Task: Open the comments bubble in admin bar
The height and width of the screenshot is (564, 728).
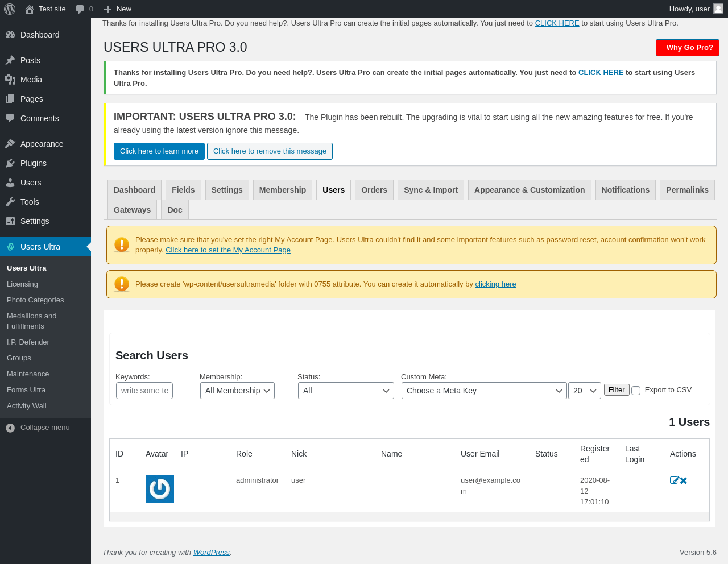Action: pyautogui.click(x=80, y=9)
